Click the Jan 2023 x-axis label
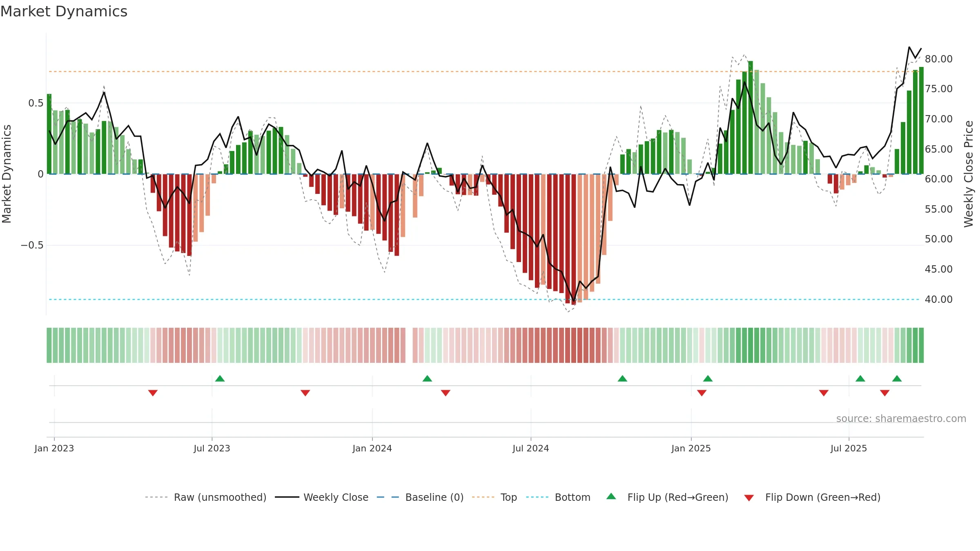980x551 pixels. click(54, 448)
